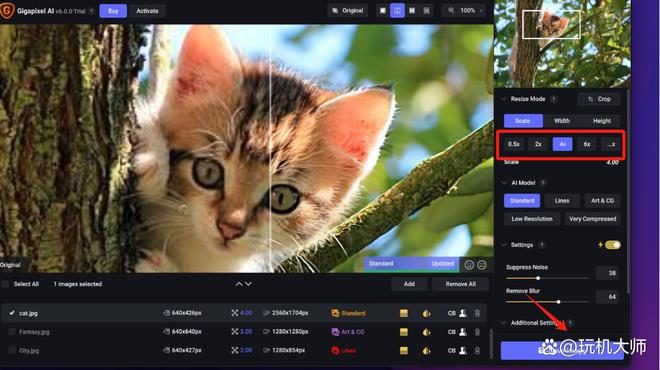This screenshot has height=370, width=660.
Task: Select the side-by-side view icon
Action: pyautogui.click(x=412, y=11)
